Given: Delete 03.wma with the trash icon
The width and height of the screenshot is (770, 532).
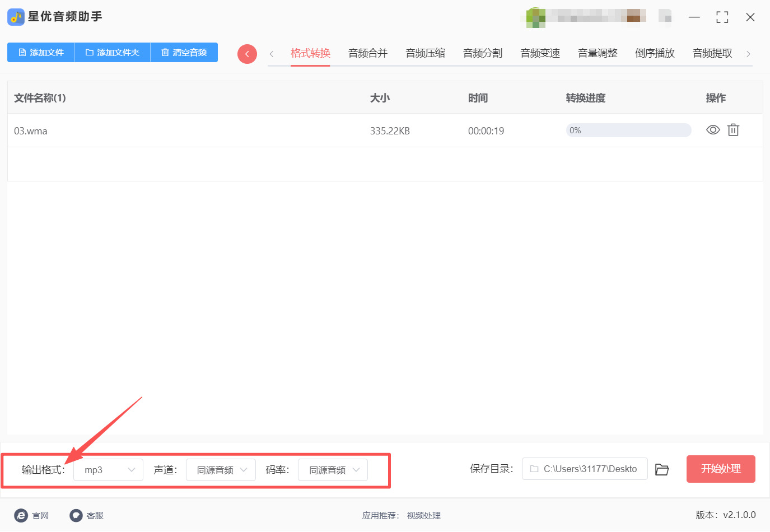Looking at the screenshot, I should click(733, 129).
